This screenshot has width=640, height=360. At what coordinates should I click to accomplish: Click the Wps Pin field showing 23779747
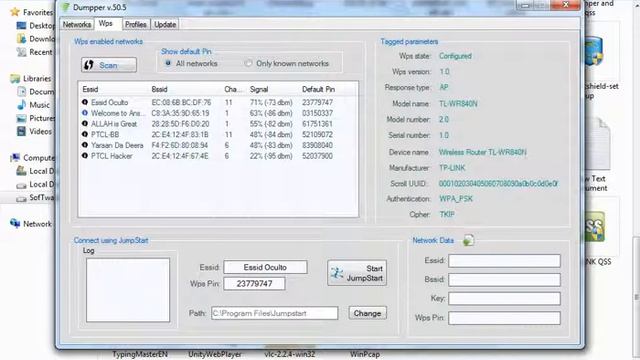pos(254,284)
